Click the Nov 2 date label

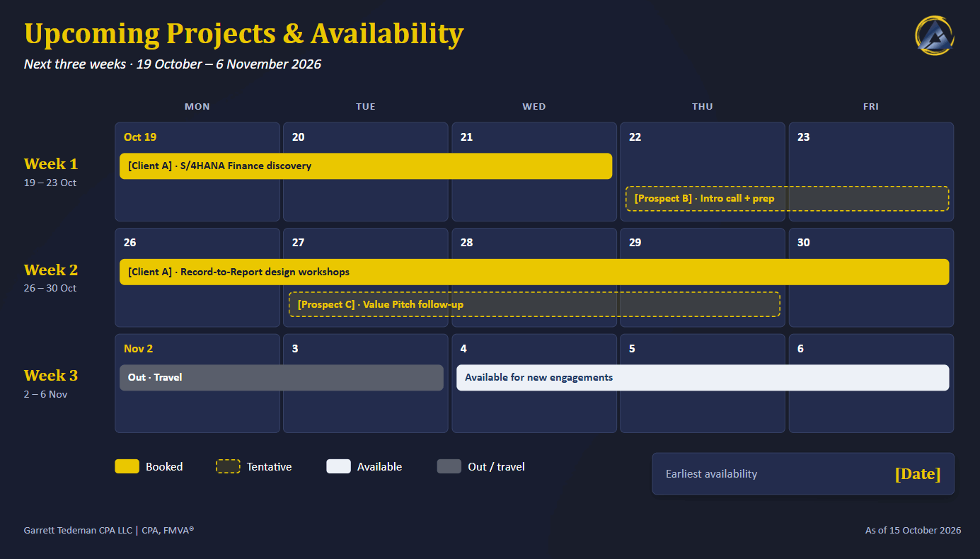tap(138, 349)
